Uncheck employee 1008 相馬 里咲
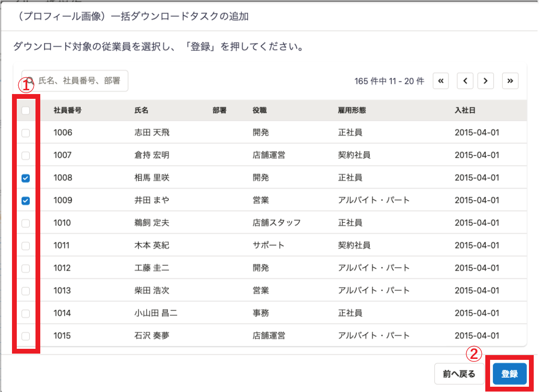 pyautogui.click(x=26, y=178)
